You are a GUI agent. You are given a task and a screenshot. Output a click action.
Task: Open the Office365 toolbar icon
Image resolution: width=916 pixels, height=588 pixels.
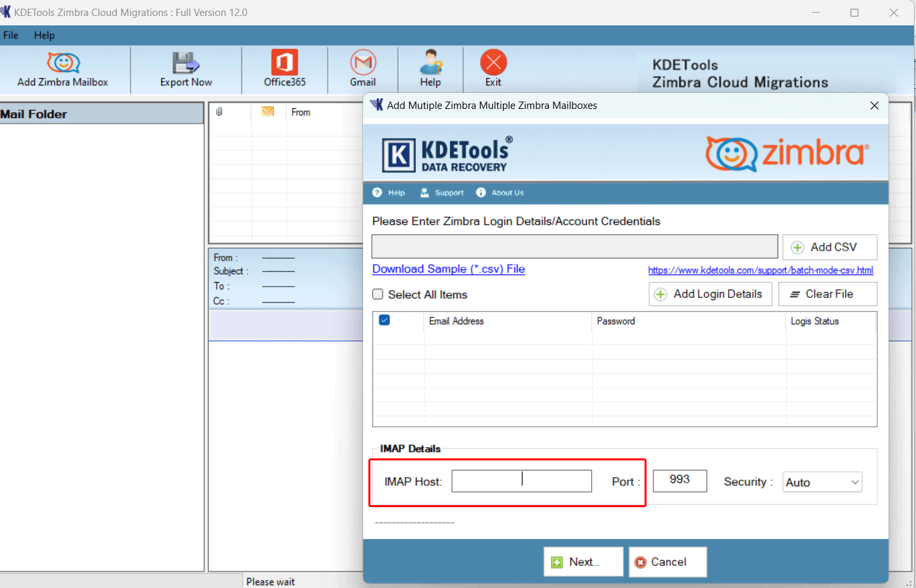click(x=285, y=69)
